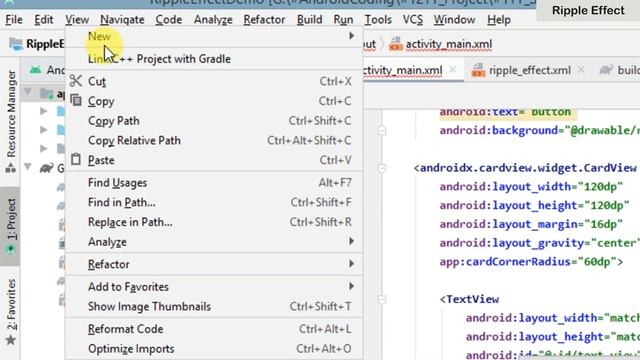The image size is (640, 360).
Task: Choose Find in Path...
Action: pos(214,202)
